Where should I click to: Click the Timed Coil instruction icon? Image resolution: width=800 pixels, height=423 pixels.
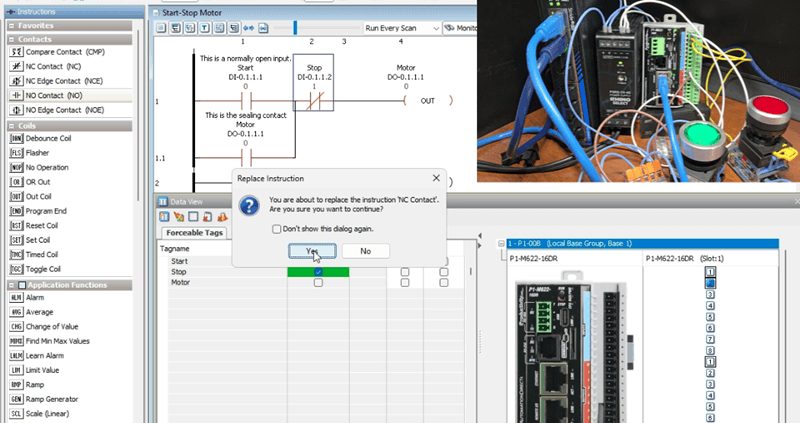15,255
